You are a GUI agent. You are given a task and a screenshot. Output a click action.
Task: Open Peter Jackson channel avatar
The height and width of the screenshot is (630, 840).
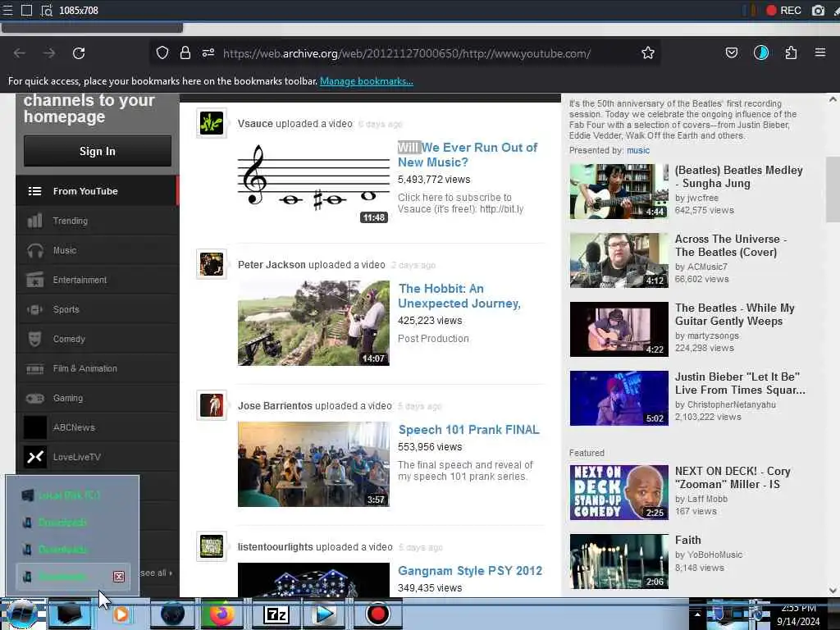point(212,264)
